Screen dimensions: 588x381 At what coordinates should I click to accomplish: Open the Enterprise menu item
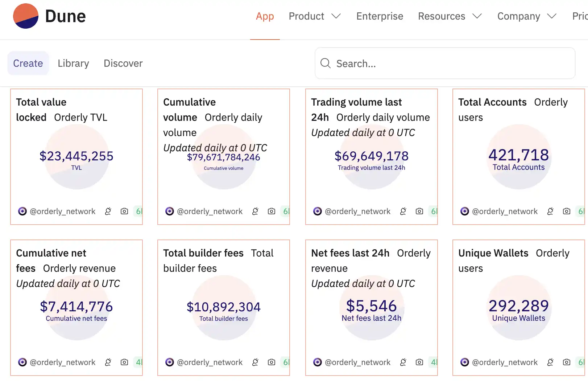click(380, 16)
